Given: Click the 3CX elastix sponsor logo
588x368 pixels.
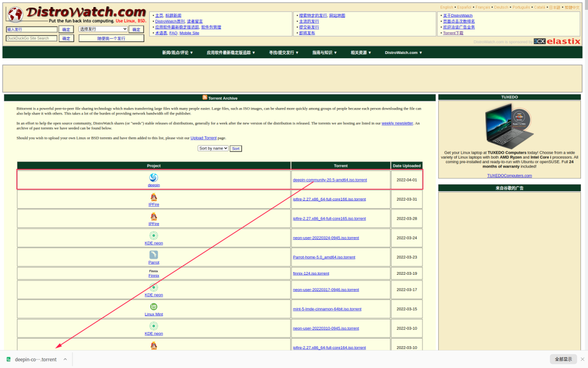Looking at the screenshot, I should pyautogui.click(x=557, y=41).
